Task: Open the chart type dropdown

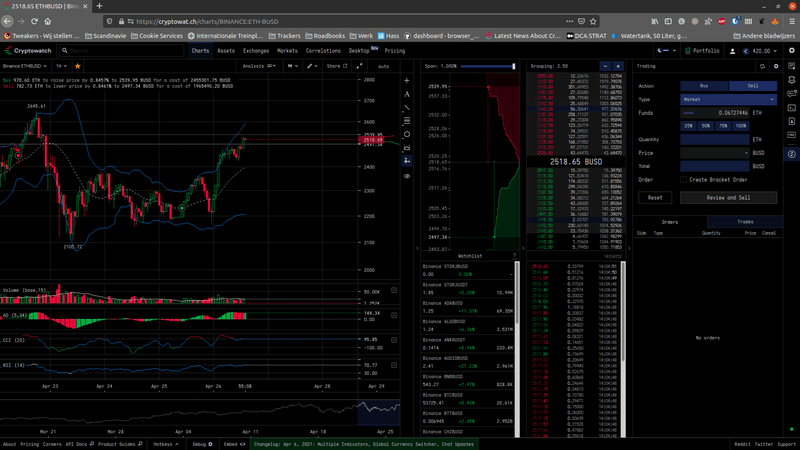Action: [292, 66]
